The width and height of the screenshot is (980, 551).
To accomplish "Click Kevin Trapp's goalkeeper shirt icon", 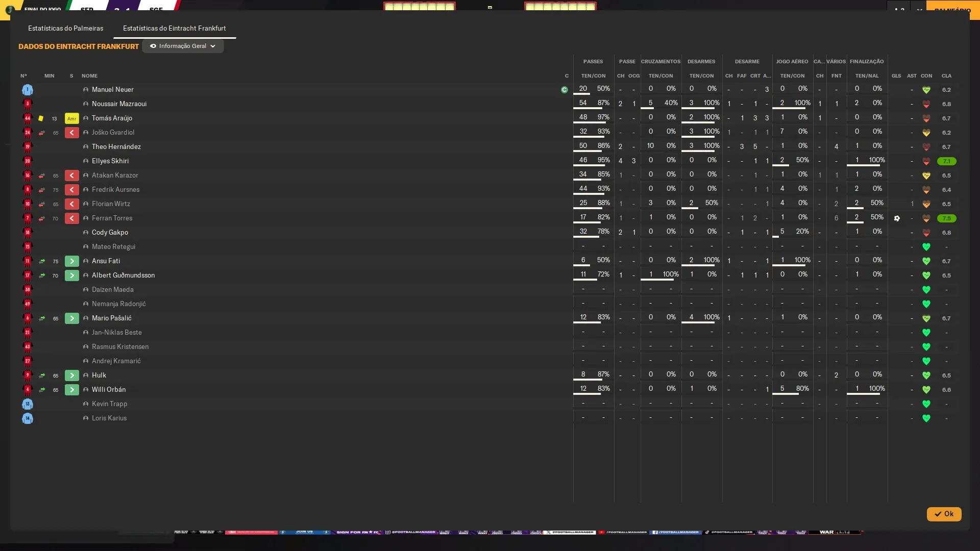I will coord(28,404).
